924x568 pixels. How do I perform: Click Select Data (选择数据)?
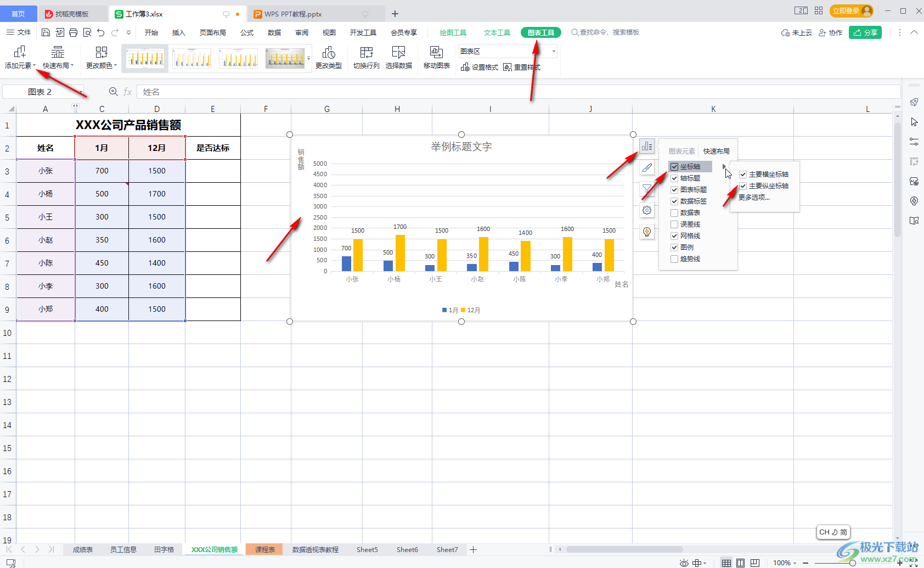click(399, 57)
